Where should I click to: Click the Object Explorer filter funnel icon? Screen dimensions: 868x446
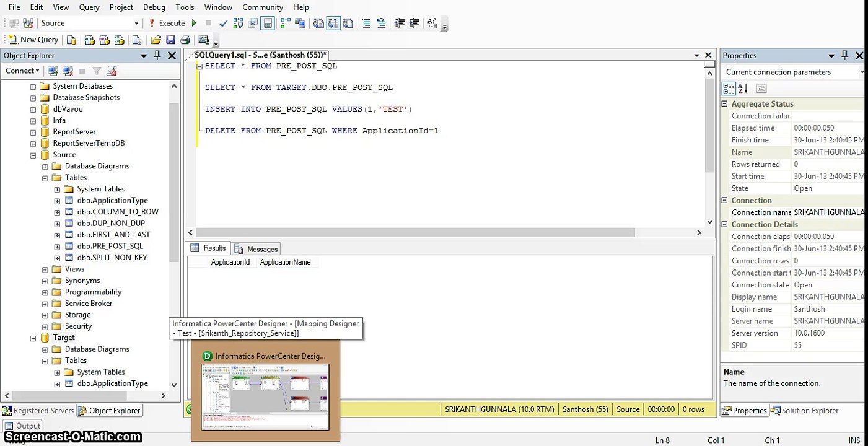97,71
